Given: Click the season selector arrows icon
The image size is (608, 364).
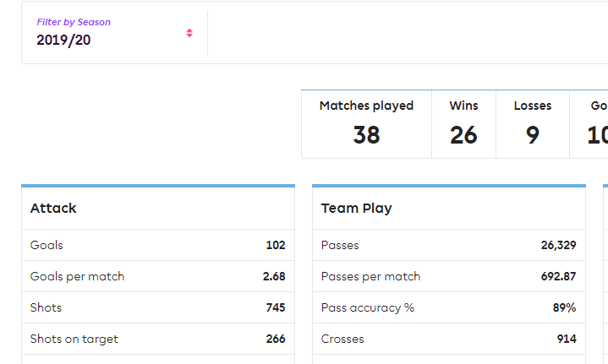Looking at the screenshot, I should (189, 33).
